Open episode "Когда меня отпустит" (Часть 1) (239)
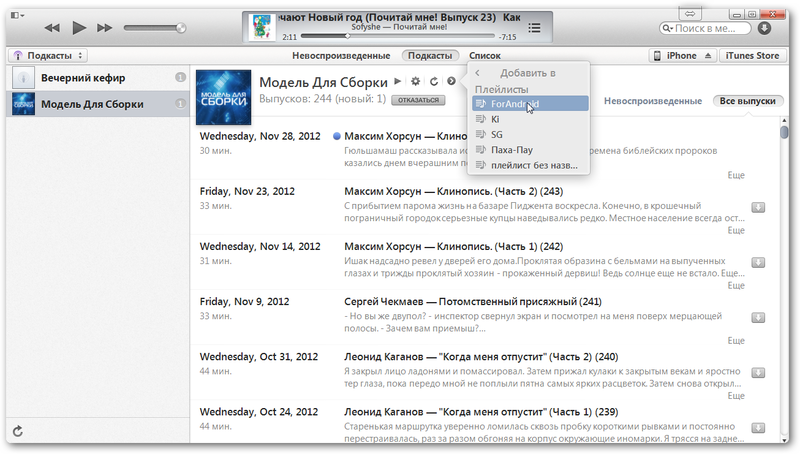Image resolution: width=800 pixels, height=454 pixels. click(481, 412)
